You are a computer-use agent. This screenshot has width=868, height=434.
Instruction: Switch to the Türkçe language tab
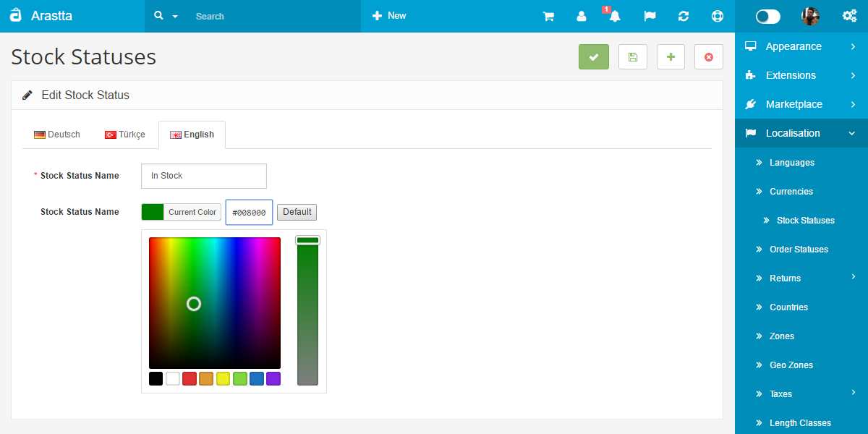pyautogui.click(x=125, y=135)
